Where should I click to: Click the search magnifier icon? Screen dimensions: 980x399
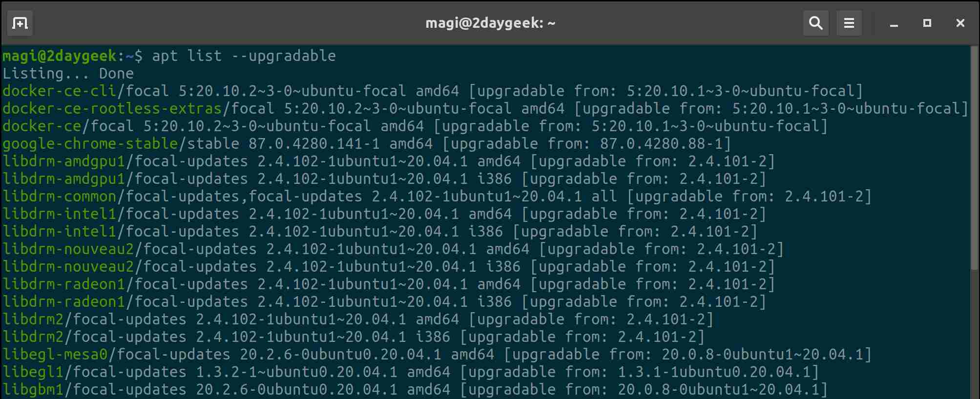(x=815, y=23)
